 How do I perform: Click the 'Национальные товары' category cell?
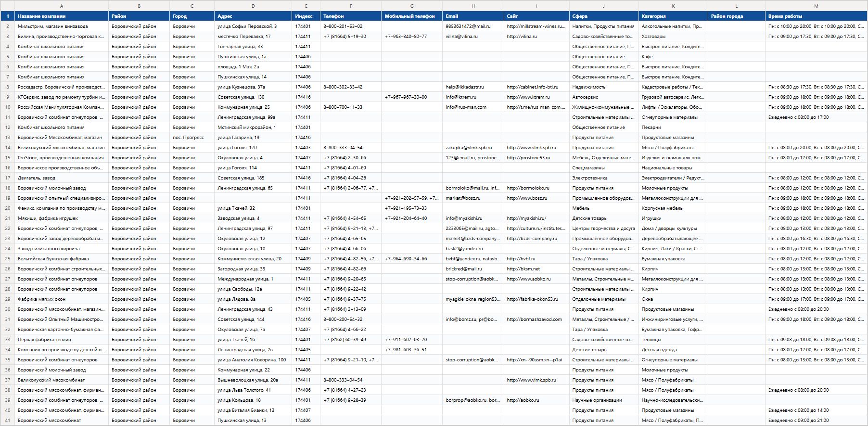(673, 168)
